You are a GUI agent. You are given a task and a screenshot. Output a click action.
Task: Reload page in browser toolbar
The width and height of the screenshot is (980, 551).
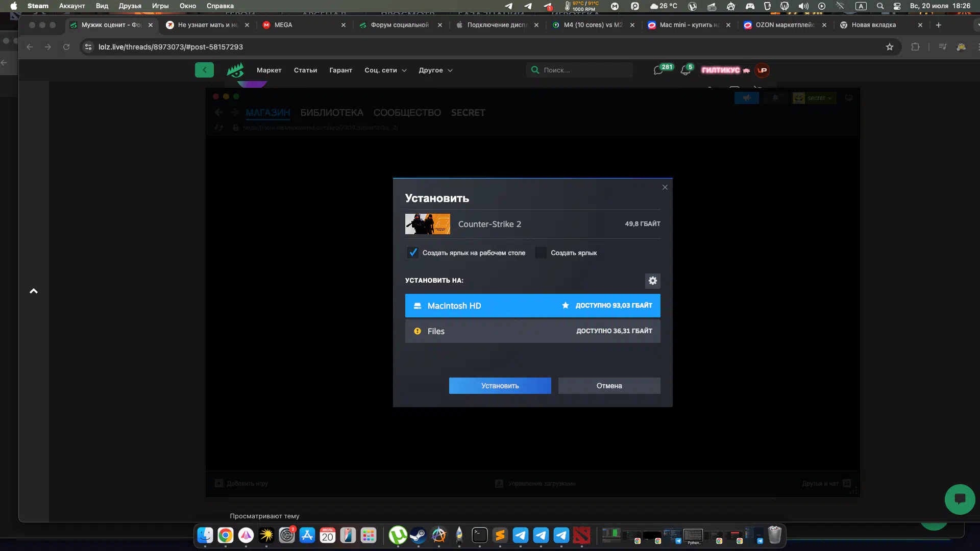tap(66, 47)
